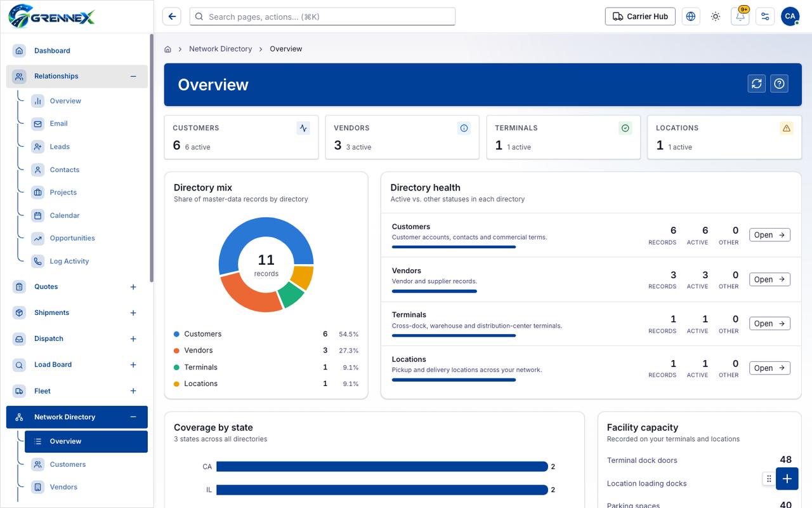This screenshot has width=812, height=508.
Task: Click the Locations card warning icon
Action: [787, 128]
